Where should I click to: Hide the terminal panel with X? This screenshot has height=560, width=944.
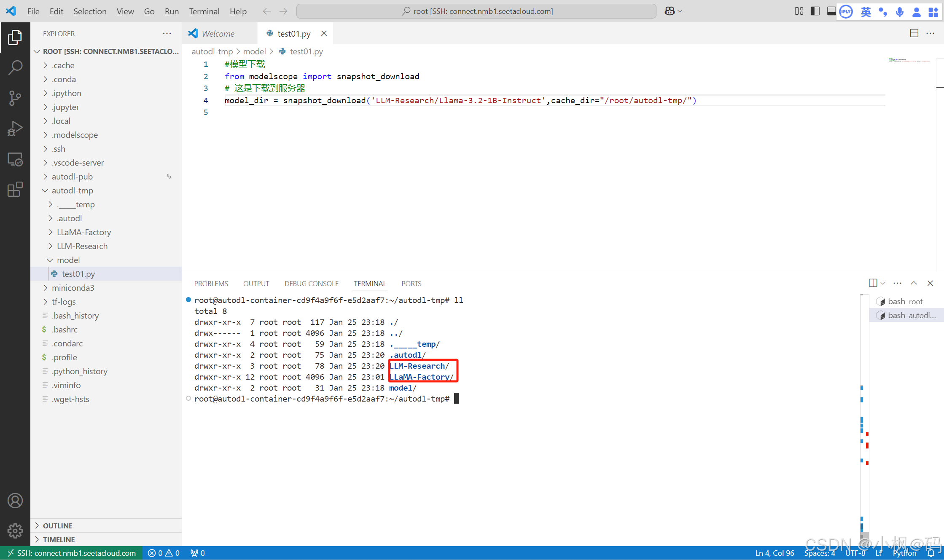pos(930,283)
